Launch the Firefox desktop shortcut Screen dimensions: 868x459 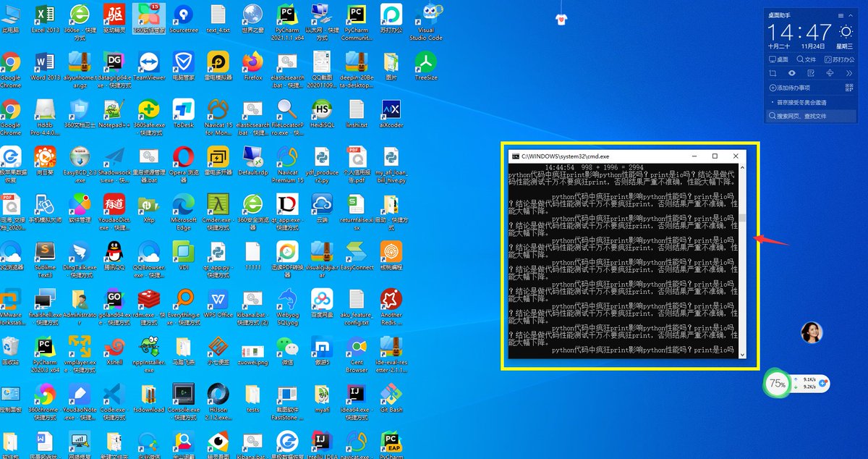point(252,65)
